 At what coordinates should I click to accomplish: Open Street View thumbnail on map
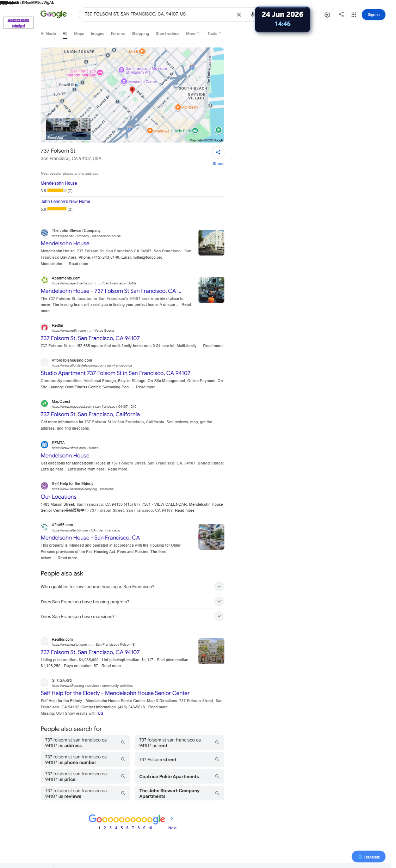(68, 129)
